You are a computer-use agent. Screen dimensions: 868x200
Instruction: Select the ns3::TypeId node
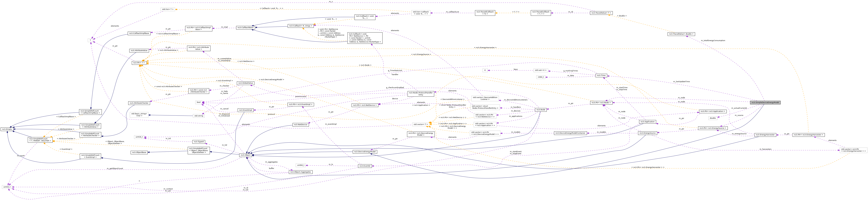(199, 142)
